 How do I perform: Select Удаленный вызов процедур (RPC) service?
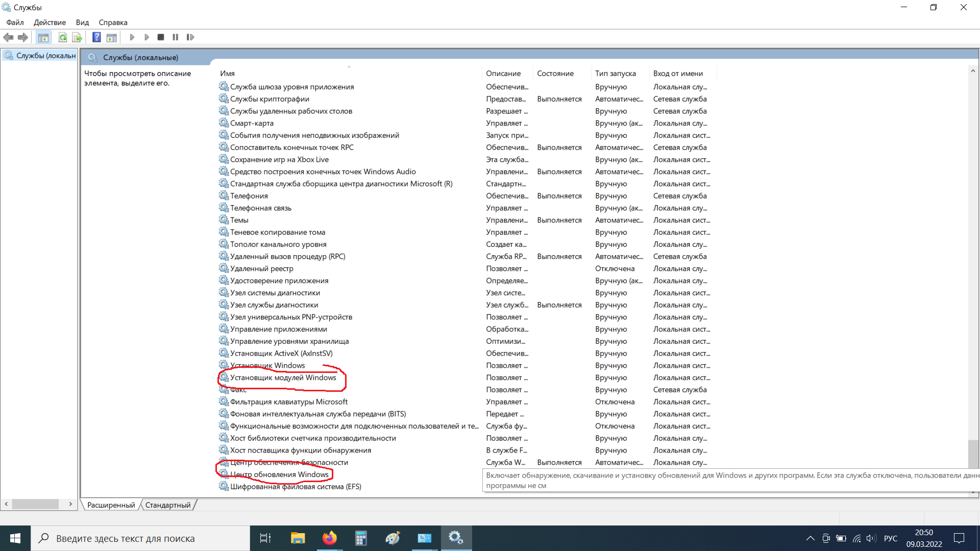click(287, 257)
